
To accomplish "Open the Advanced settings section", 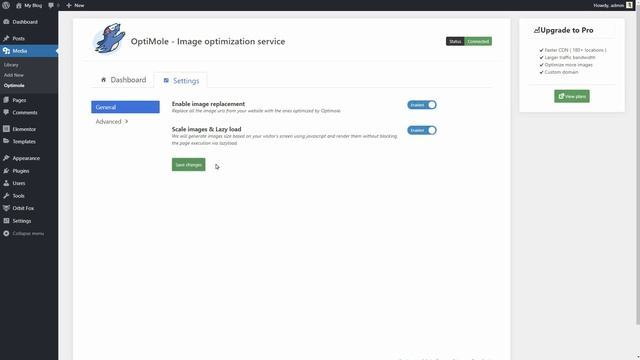I will 112,122.
